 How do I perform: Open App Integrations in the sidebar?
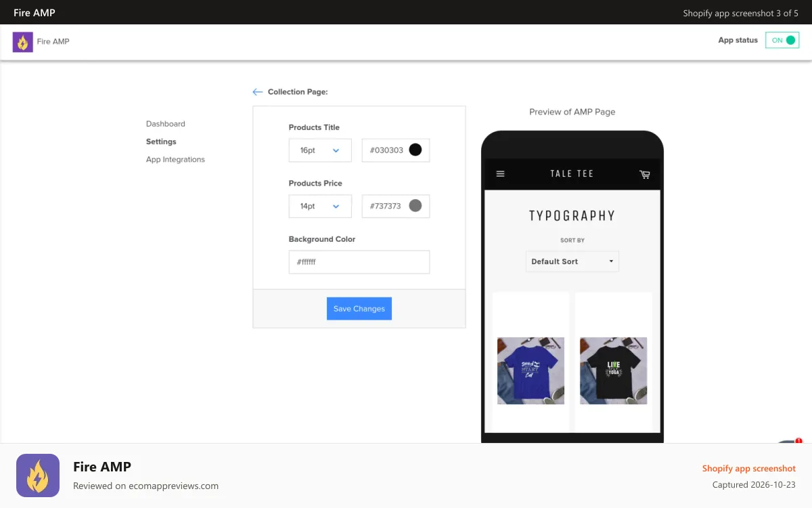175,160
